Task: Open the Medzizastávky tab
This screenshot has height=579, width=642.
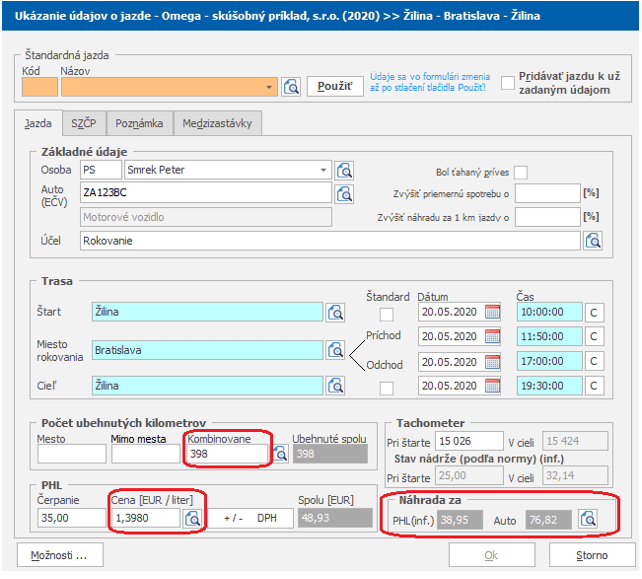Action: (217, 124)
